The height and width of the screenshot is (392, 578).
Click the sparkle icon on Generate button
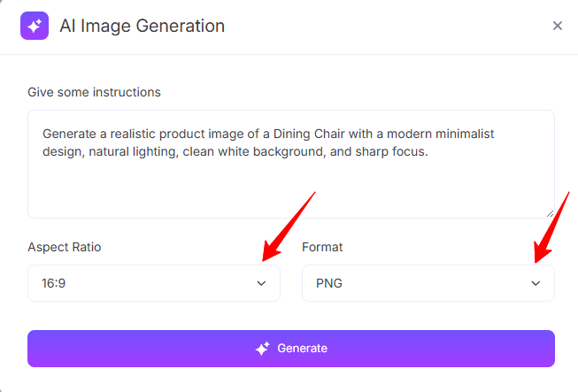point(263,349)
